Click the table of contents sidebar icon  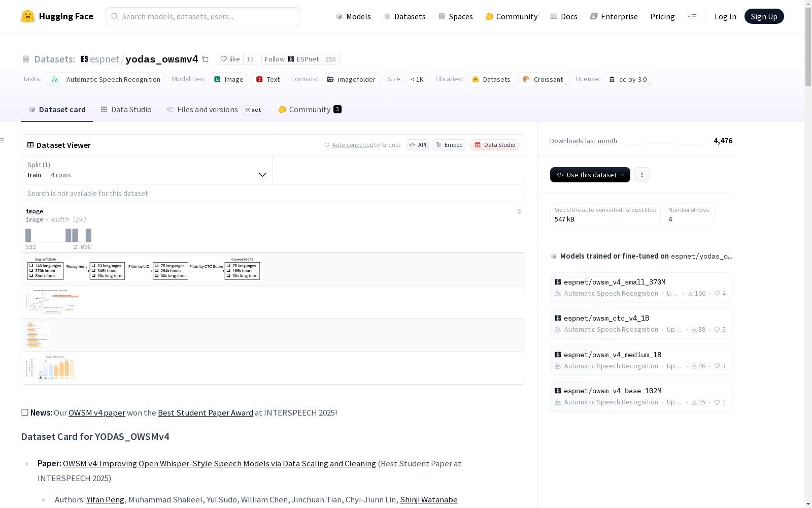coord(3,140)
